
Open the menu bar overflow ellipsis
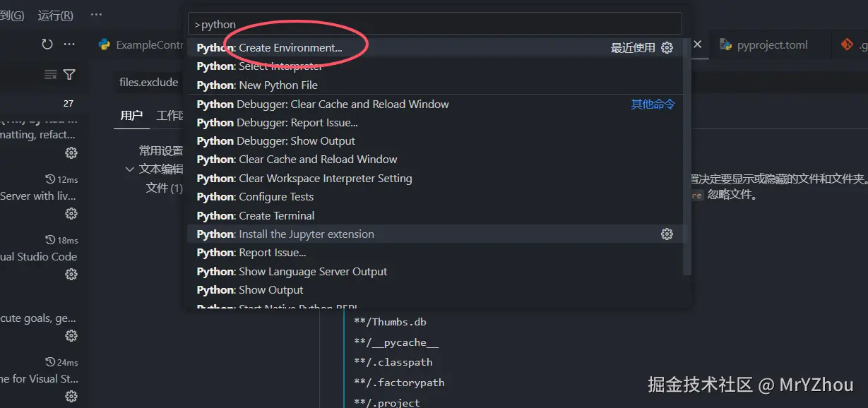pyautogui.click(x=97, y=15)
